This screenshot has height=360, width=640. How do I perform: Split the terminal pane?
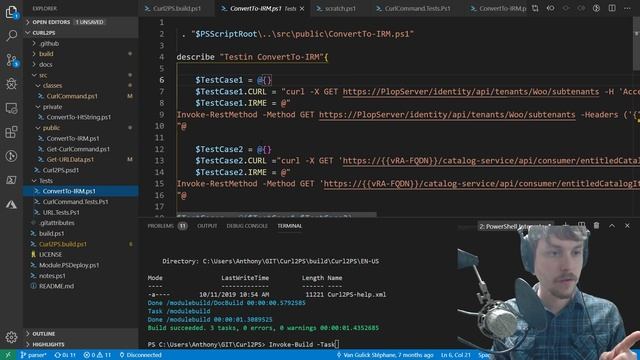(581, 226)
